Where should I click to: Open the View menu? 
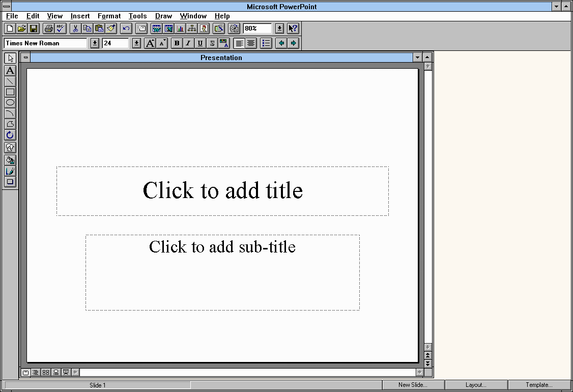pos(55,16)
